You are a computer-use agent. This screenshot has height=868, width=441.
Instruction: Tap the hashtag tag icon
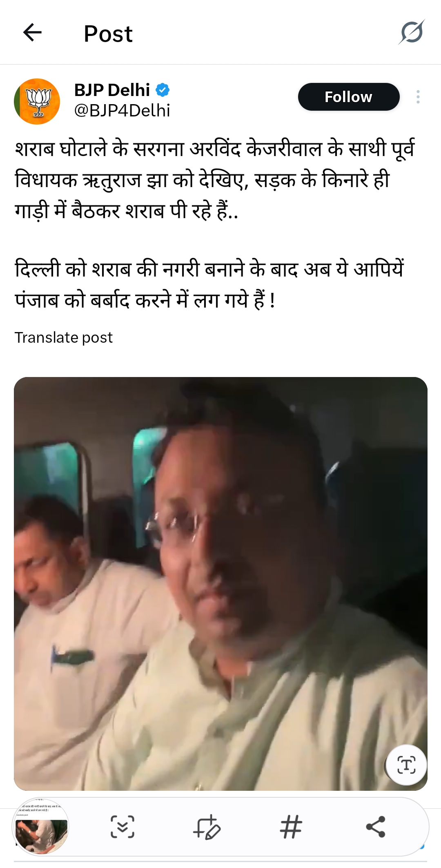click(x=291, y=827)
